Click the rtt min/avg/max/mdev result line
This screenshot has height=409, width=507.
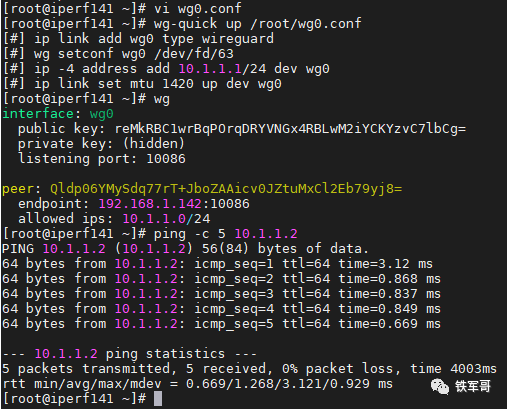click(x=197, y=384)
